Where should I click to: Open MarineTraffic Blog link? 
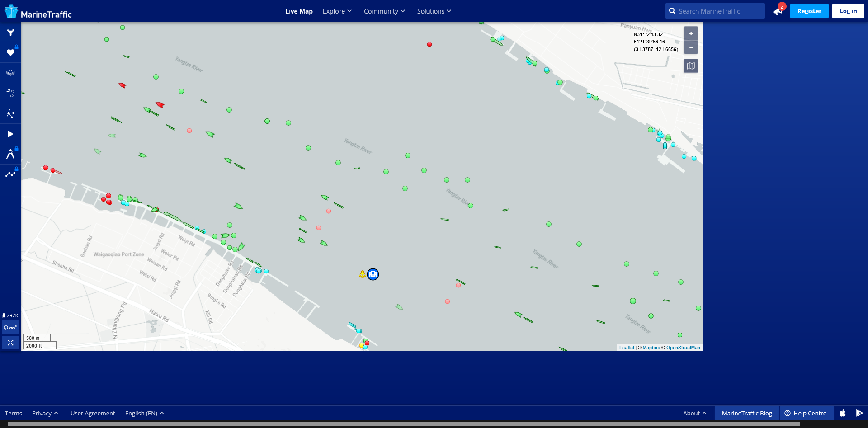pos(747,413)
